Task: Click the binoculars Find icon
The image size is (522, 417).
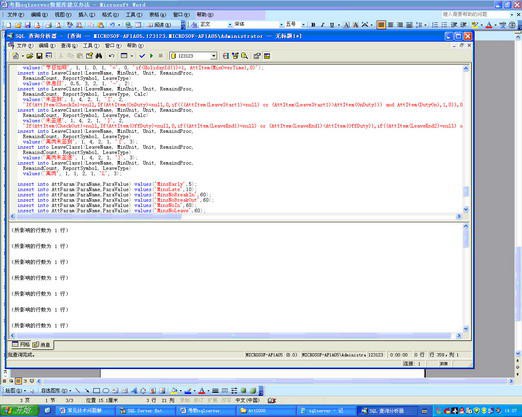Action: (x=99, y=56)
